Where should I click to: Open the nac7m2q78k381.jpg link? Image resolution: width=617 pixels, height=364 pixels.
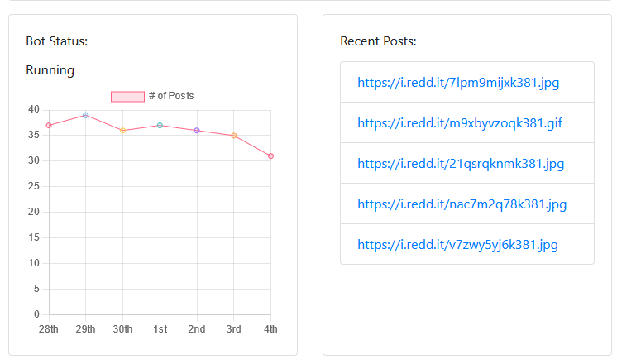(x=462, y=204)
